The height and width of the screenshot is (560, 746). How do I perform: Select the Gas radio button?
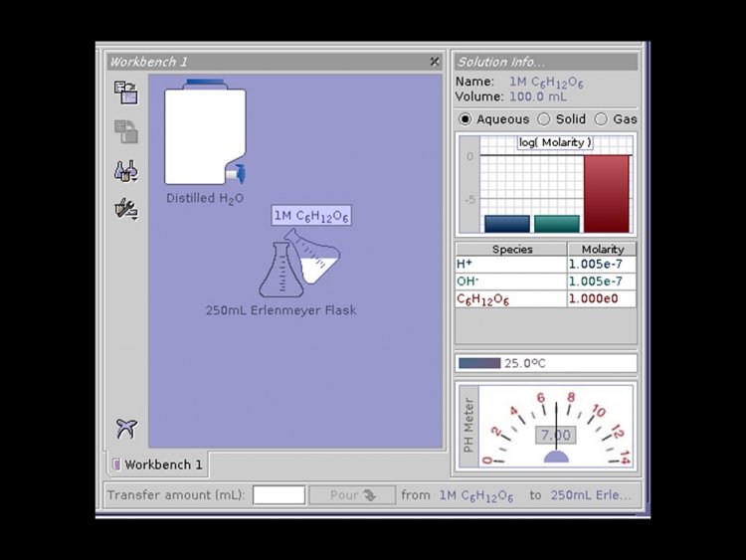602,119
